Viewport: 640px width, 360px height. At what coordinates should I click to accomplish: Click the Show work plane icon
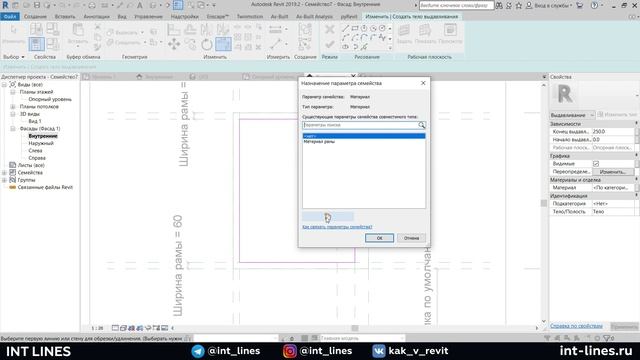point(425,31)
